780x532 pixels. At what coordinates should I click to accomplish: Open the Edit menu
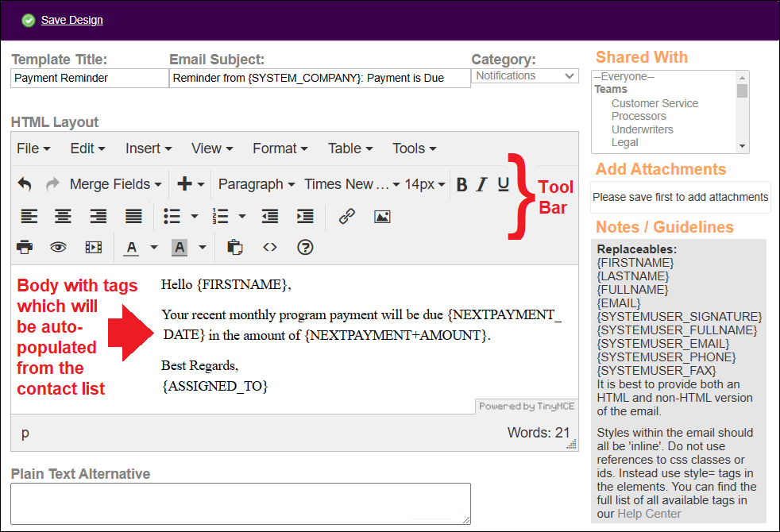pos(87,148)
